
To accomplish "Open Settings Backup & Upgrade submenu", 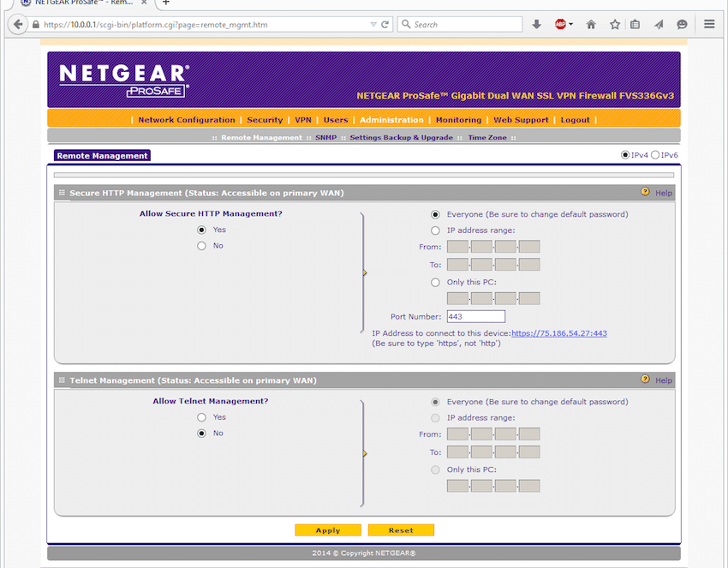I will click(x=401, y=137).
